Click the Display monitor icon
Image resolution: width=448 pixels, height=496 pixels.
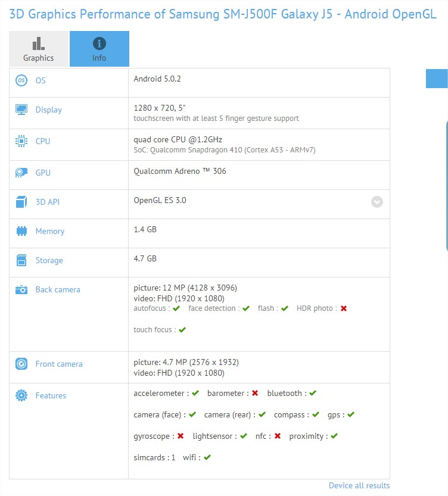click(21, 110)
